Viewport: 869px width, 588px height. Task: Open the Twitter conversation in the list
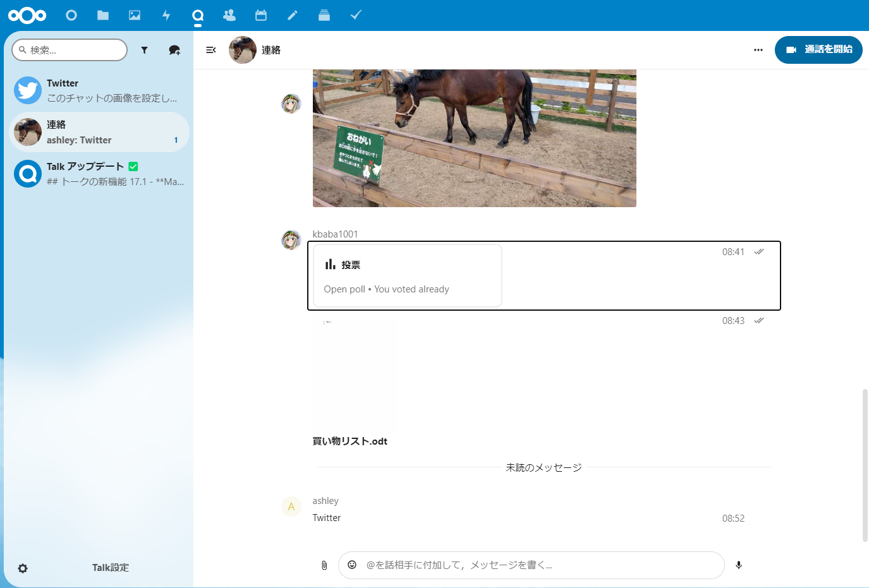99,90
